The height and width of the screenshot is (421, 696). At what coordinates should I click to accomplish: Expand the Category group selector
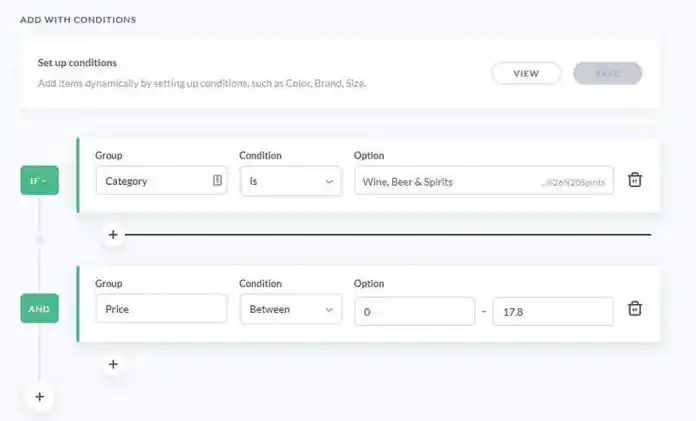162,181
